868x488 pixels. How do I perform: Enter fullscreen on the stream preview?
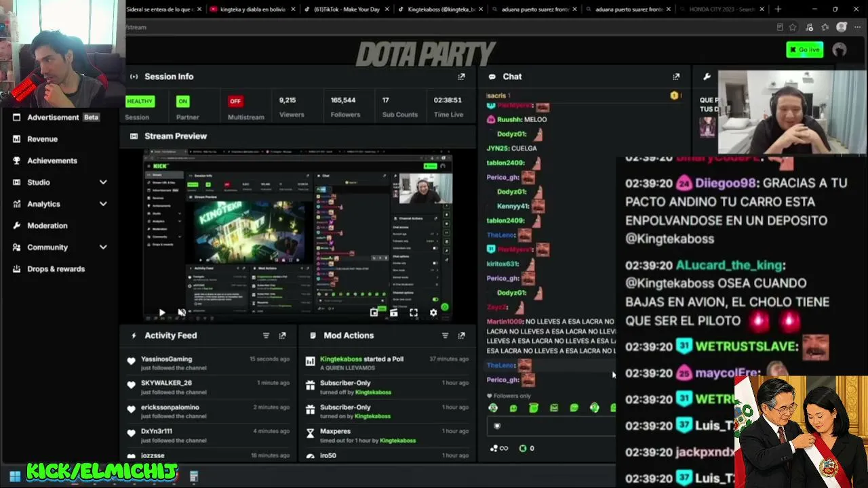(414, 312)
